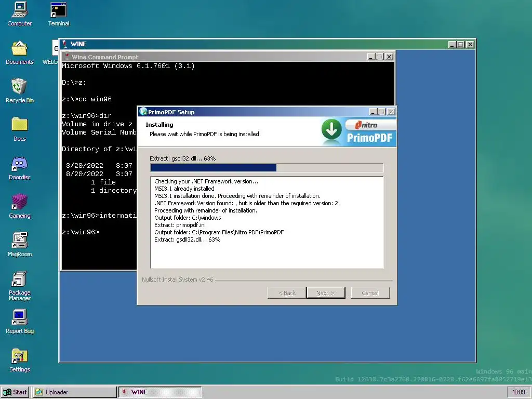The width and height of the screenshot is (532, 399).
Task: Click 'Output folder: C:\windows' log line
Action: click(188, 218)
